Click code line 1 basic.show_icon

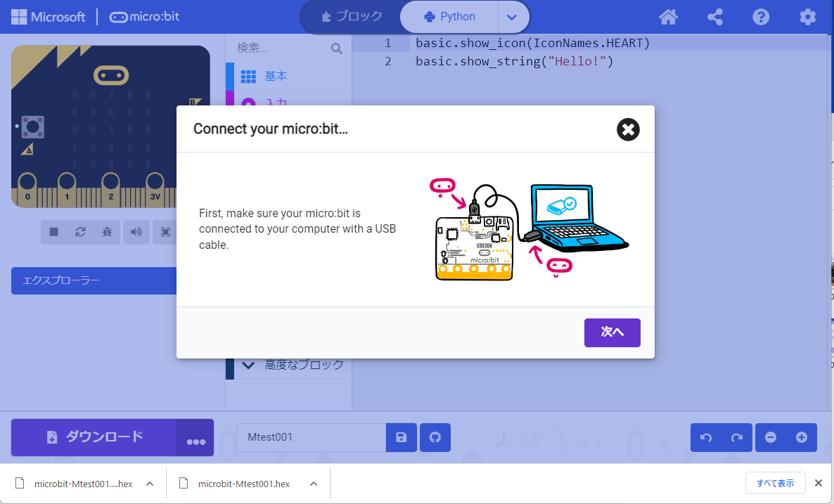pyautogui.click(x=532, y=43)
